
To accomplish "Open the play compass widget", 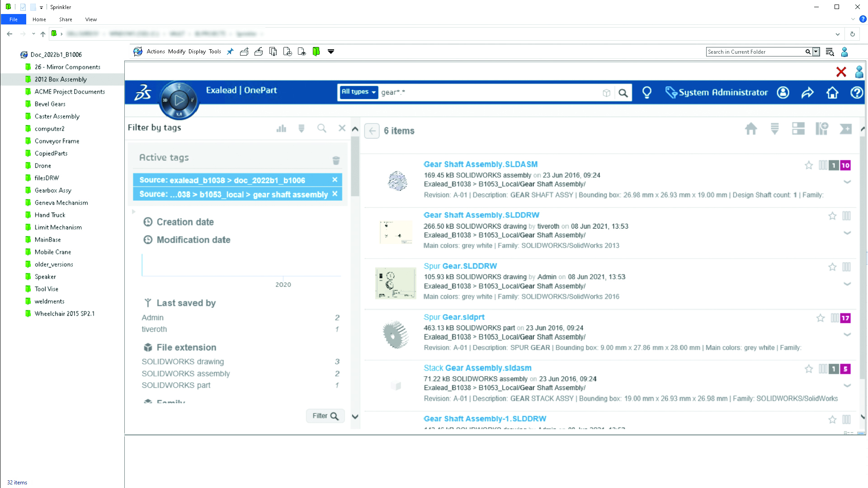I will pos(179,100).
